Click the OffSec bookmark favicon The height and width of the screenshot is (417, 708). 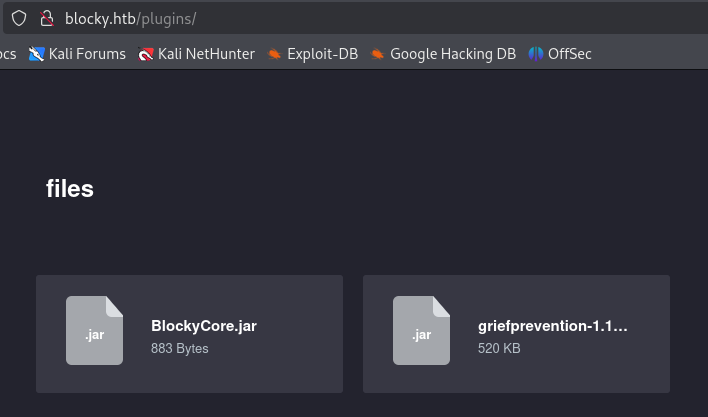[536, 54]
